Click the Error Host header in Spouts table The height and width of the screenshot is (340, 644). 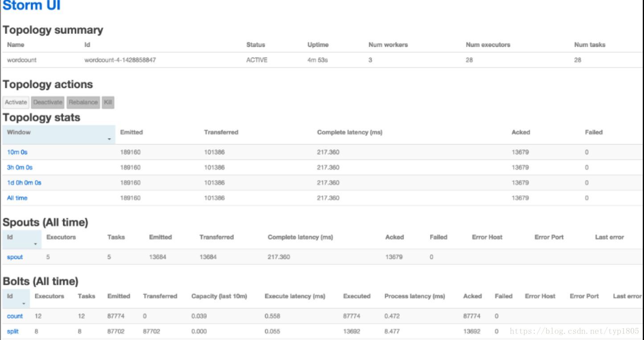point(487,237)
